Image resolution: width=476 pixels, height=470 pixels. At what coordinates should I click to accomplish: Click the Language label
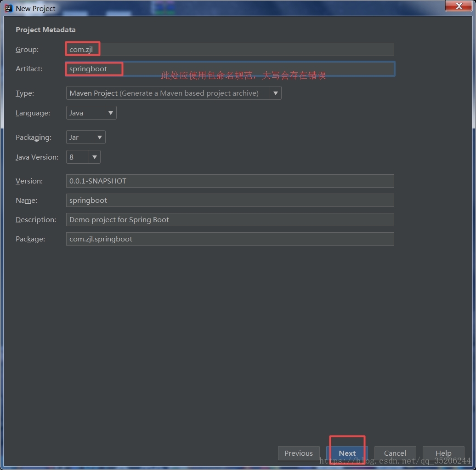coord(33,113)
